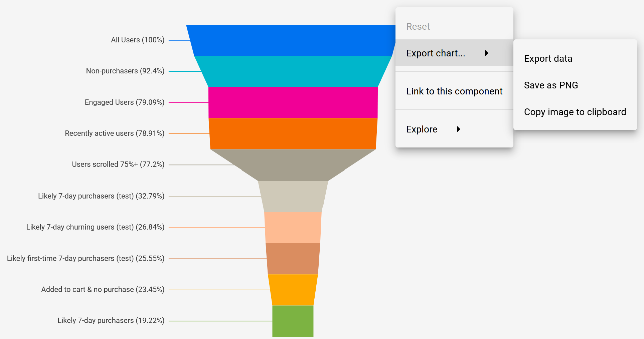This screenshot has width=644, height=339.
Task: Open the Explore submenu entry
Action: click(x=454, y=129)
